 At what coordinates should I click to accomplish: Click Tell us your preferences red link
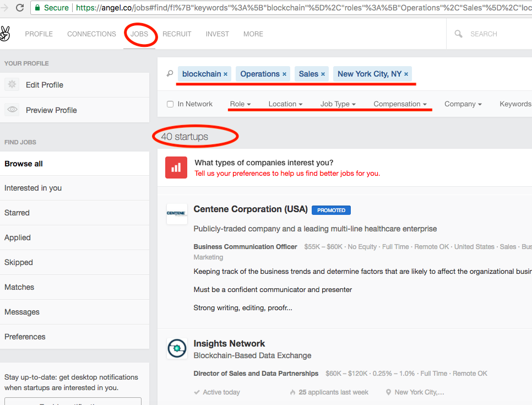click(287, 174)
